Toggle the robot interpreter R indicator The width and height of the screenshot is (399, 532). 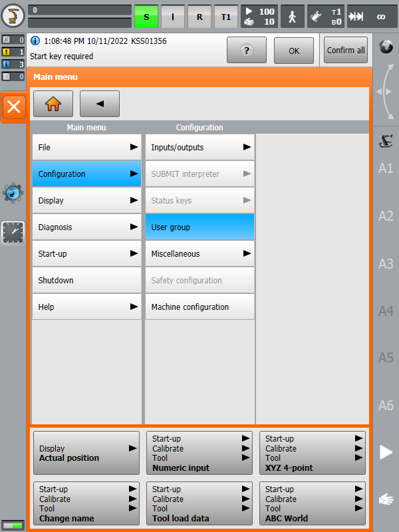point(199,16)
